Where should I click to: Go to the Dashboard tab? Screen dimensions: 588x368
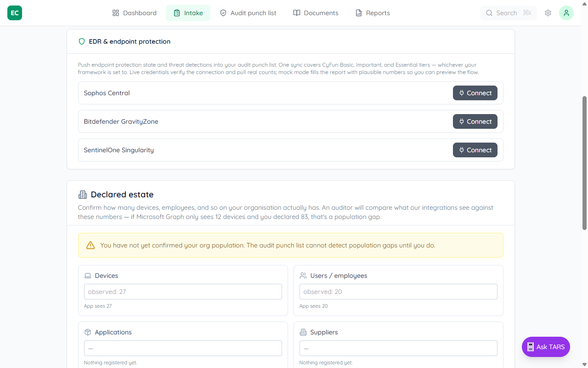135,13
